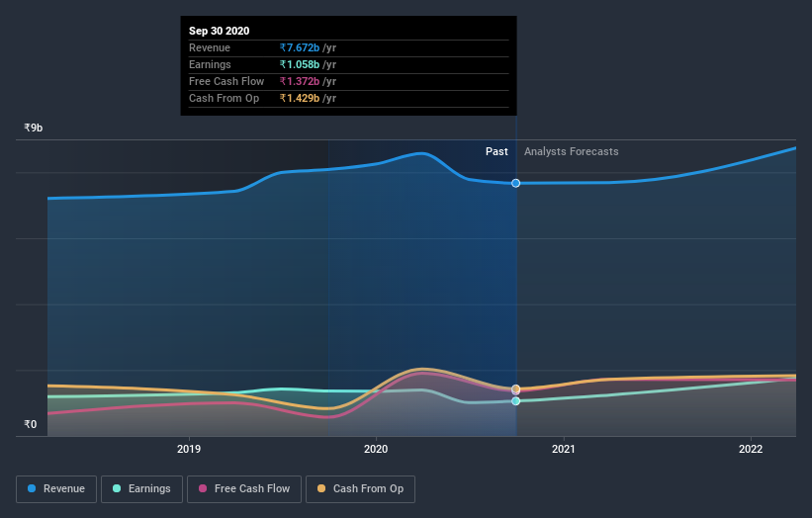The width and height of the screenshot is (812, 518).
Task: Select the 2022 axis label
Action: (751, 449)
